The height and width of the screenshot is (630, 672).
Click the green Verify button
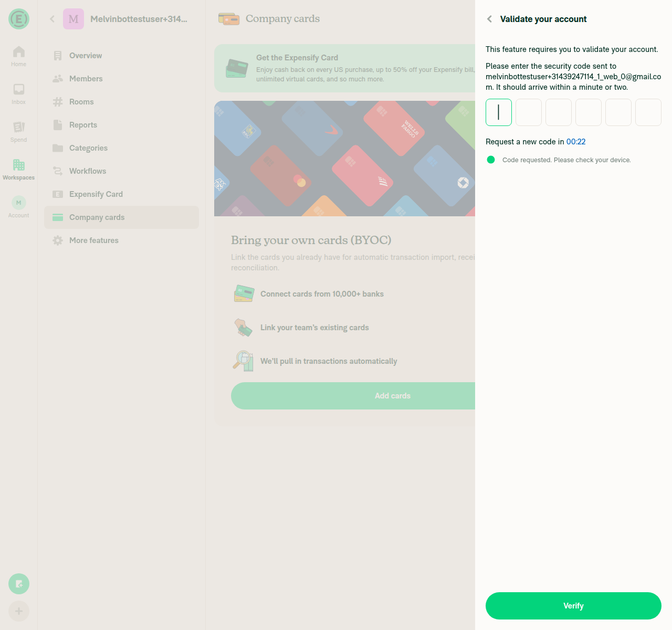(x=573, y=606)
